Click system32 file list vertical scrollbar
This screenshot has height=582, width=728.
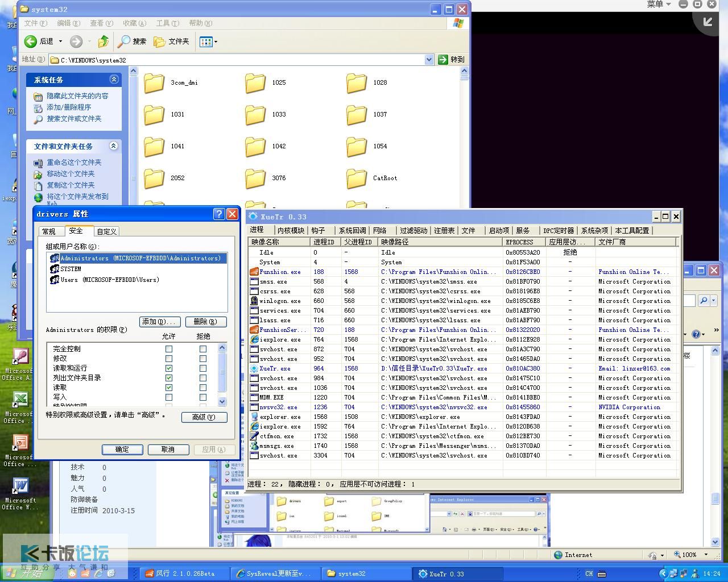point(464,136)
